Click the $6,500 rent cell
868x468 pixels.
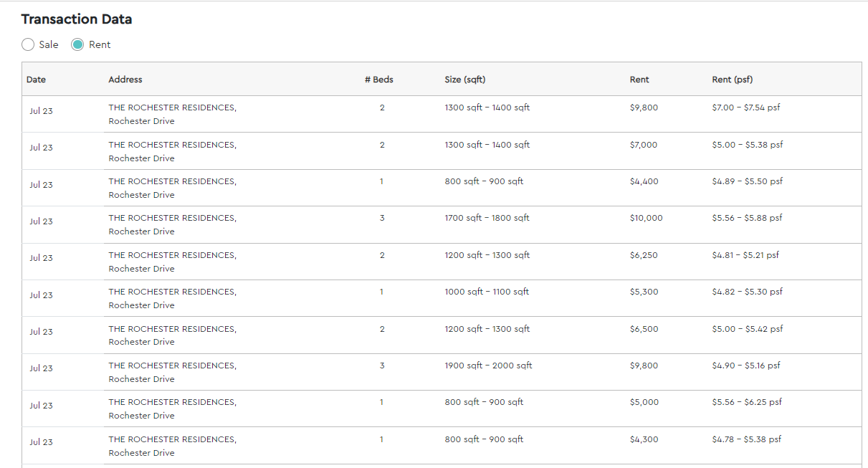[x=644, y=329]
